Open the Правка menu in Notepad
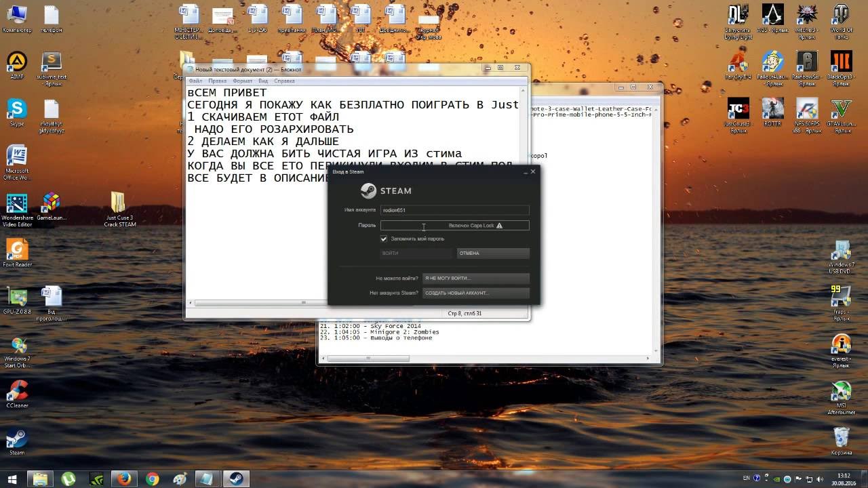Viewport: 868px width, 488px height. click(x=218, y=81)
